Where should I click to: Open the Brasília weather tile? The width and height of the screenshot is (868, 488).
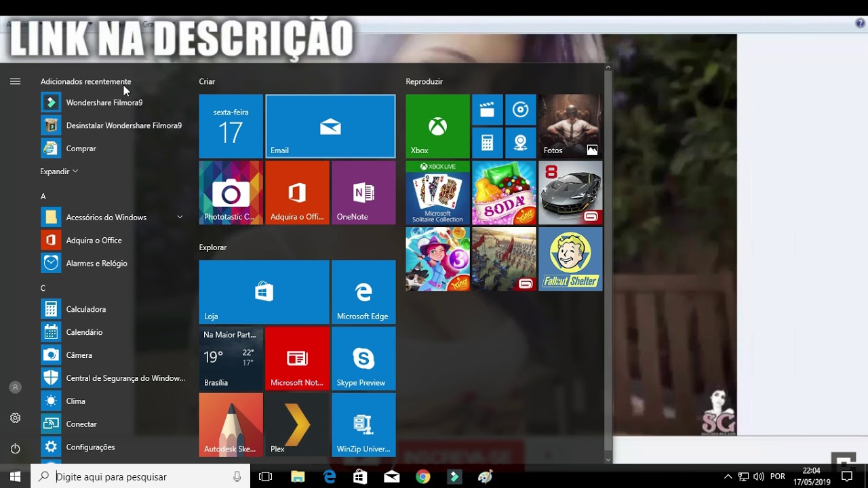pyautogui.click(x=231, y=359)
